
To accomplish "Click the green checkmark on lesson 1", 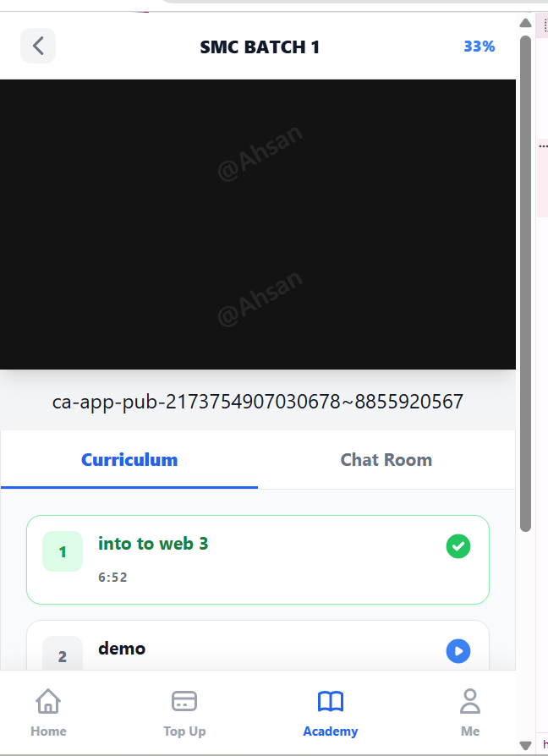I will tap(458, 546).
